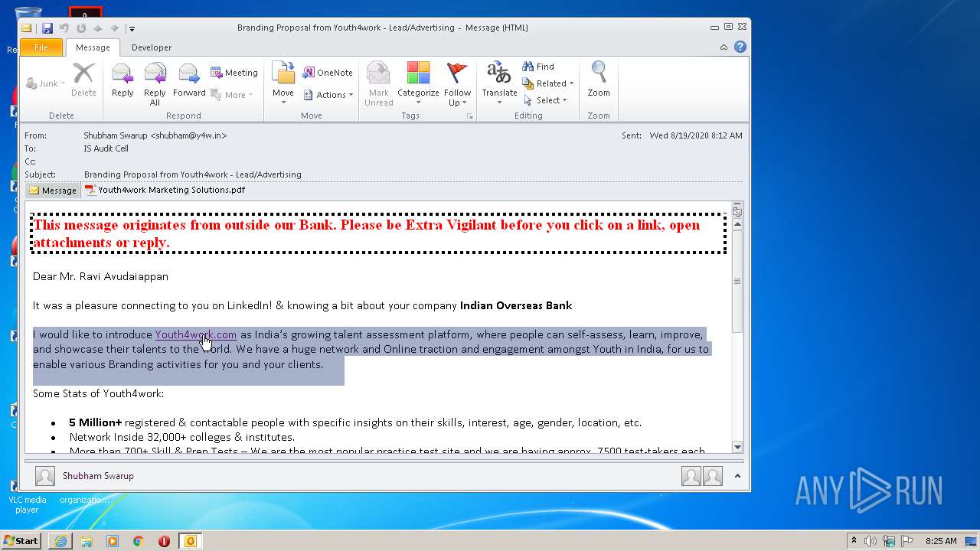Viewport: 980px width, 551px height.
Task: Select the Message ribbon tab
Action: 93,47
